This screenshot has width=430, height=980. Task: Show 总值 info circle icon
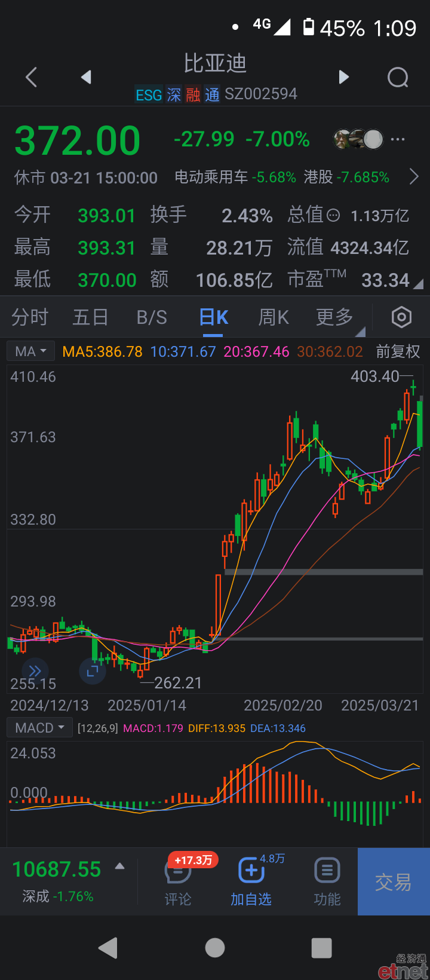pyautogui.click(x=333, y=215)
